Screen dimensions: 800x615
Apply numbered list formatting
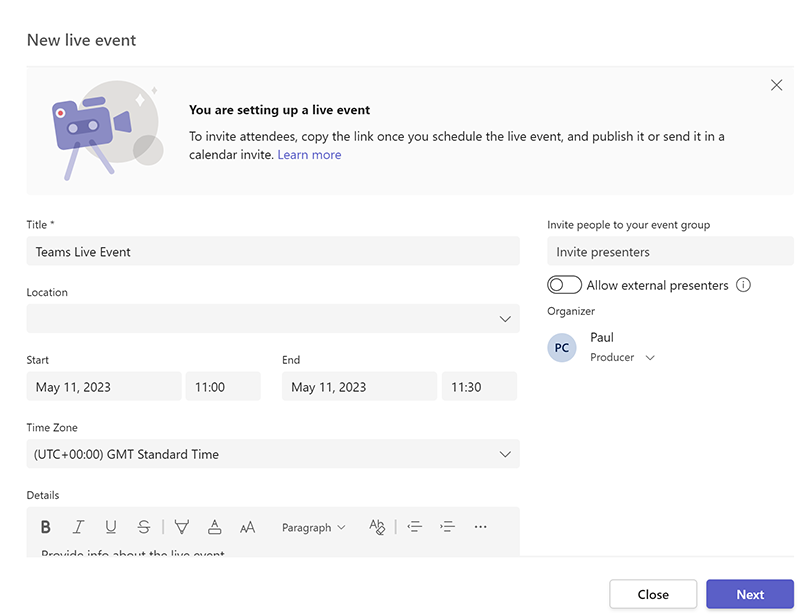point(446,527)
